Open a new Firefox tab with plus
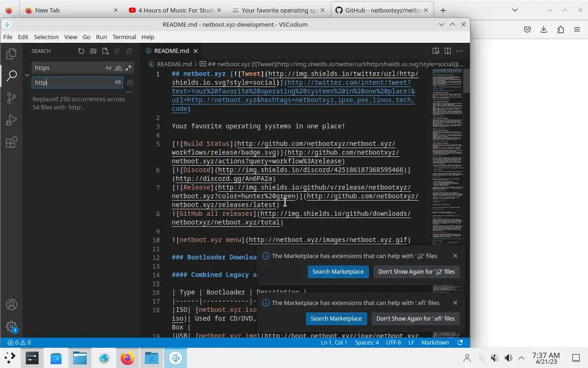588x368 pixels. coord(443,10)
